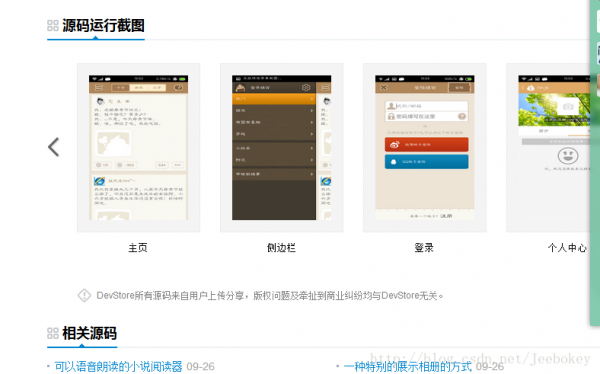The image size is (600, 374).
Task: Click the grid icon beside 源码运行截图
Action: pyautogui.click(x=53, y=26)
